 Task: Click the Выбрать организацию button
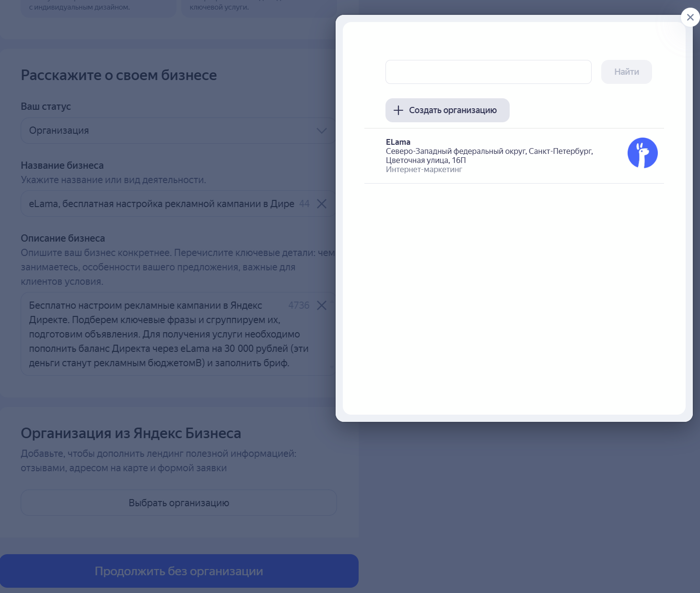tap(178, 503)
